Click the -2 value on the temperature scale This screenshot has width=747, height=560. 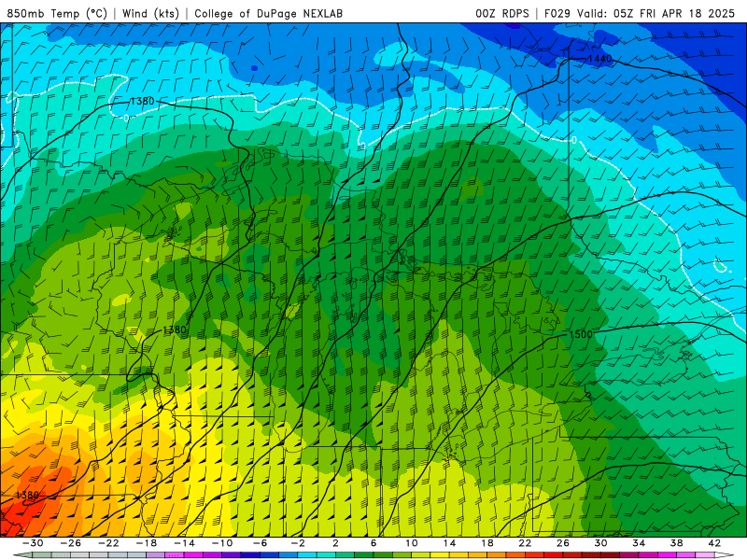298,543
